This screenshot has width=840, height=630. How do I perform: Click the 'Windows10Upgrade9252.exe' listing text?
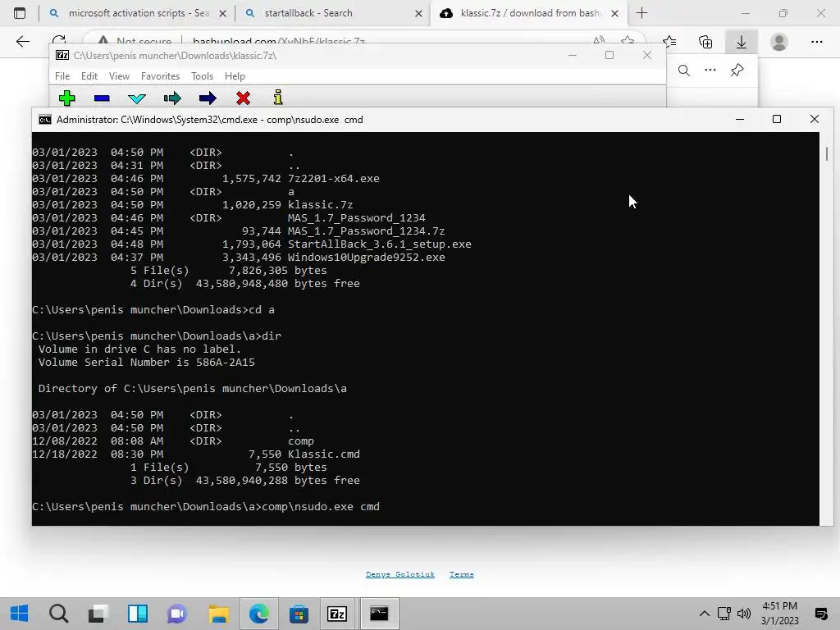(x=367, y=257)
